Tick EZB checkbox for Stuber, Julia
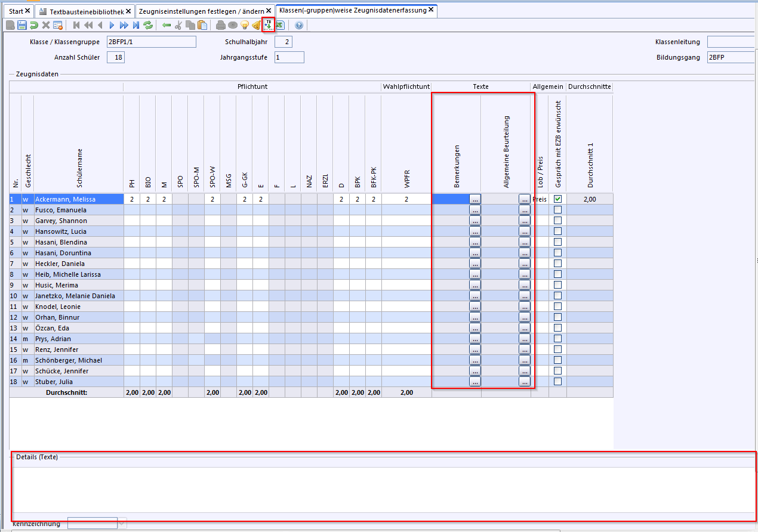The height and width of the screenshot is (532, 758). coord(557,382)
